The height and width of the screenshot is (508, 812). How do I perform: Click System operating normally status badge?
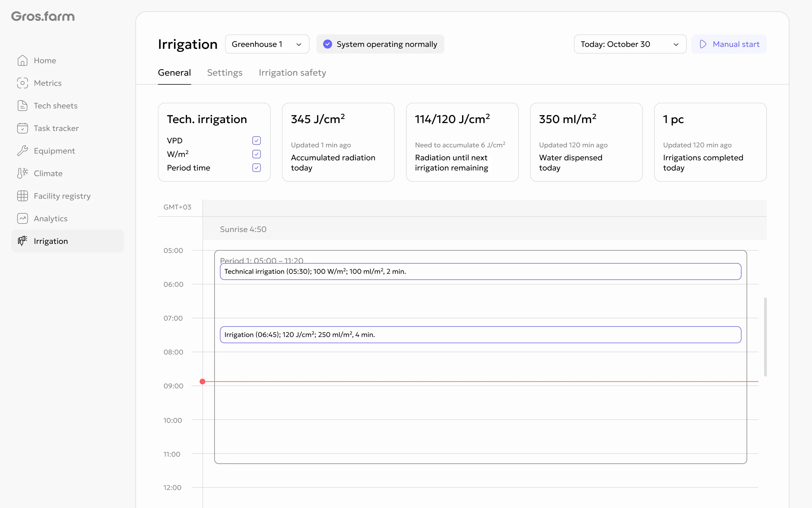coord(380,44)
